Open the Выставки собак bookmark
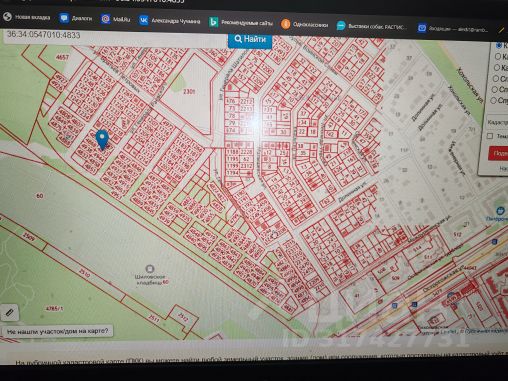This screenshot has height=381, width=508. click(x=372, y=26)
